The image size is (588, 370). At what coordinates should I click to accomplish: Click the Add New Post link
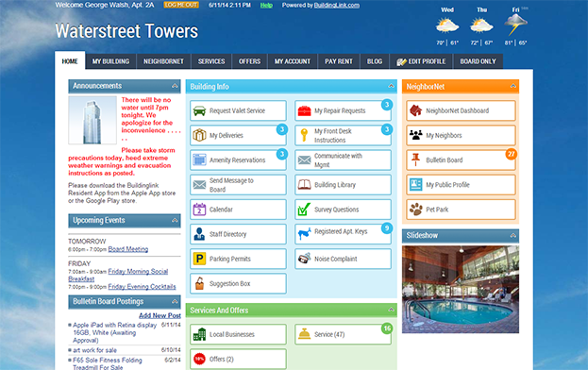(x=160, y=315)
